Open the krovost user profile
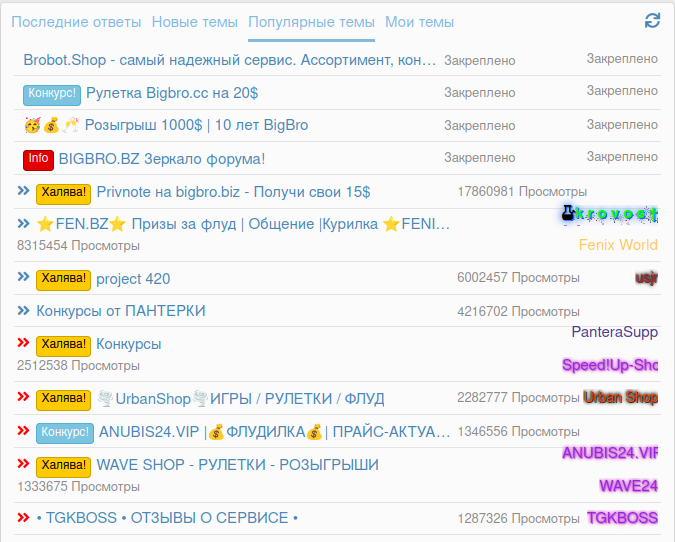 pos(610,214)
